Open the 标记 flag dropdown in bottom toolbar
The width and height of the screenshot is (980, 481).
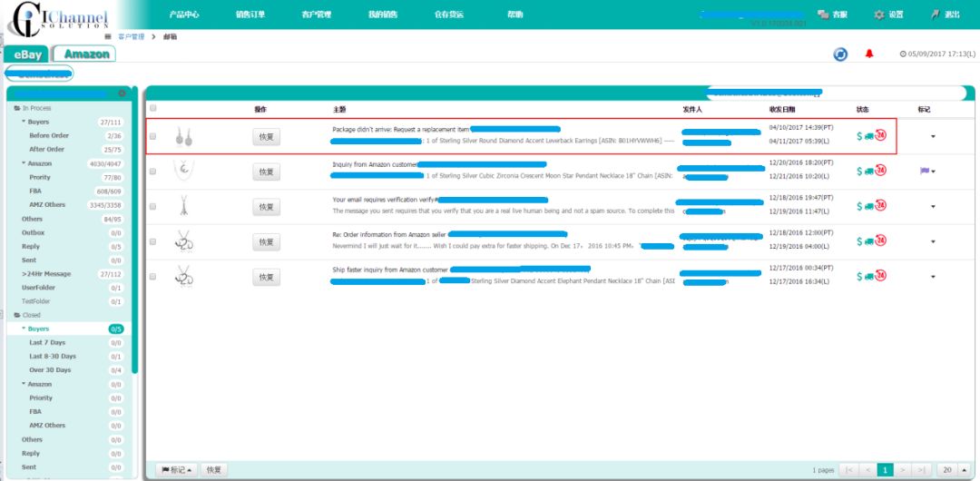[x=176, y=470]
